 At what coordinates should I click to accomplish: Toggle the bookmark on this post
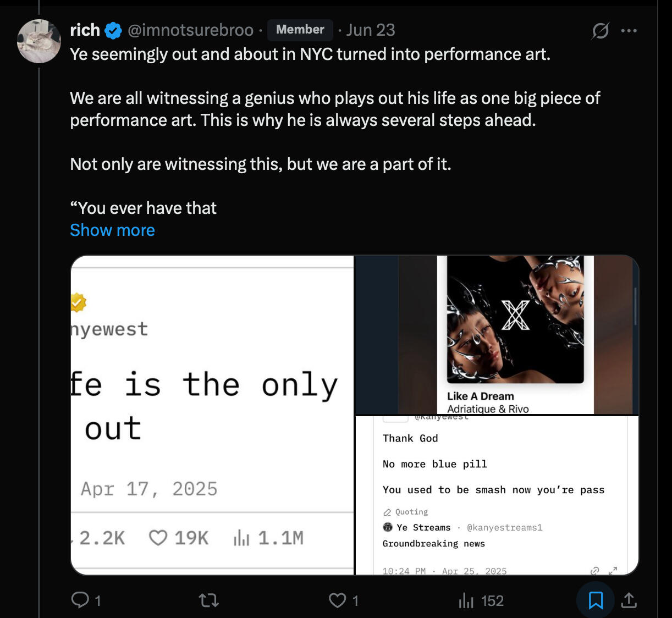[596, 600]
